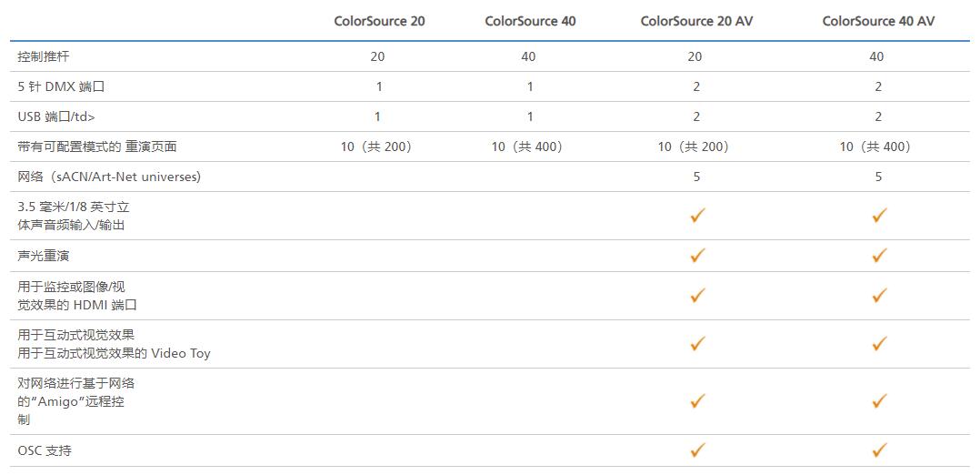The height and width of the screenshot is (475, 980).
Task: Click the 3.5 毫米 audio checkmark for ColorSource 20 AV
Action: tap(697, 216)
